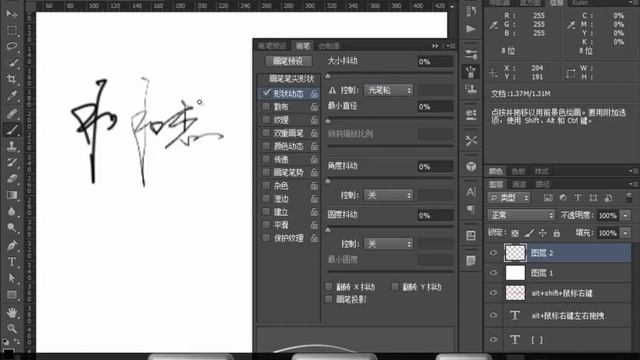Select the Healing Brush tool

12,113
